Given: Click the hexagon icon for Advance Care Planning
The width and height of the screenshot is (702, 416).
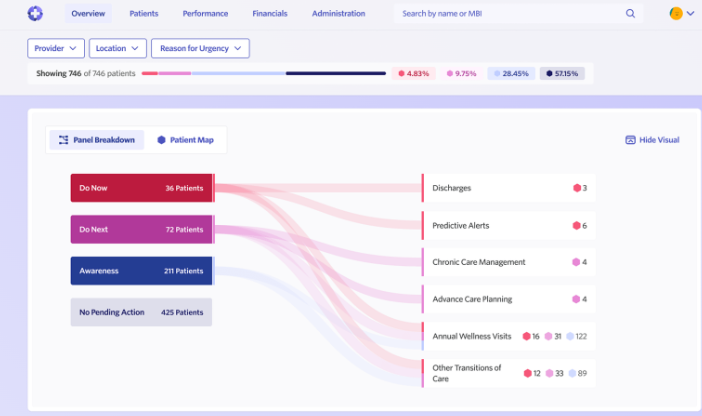Looking at the screenshot, I should click(x=576, y=299).
